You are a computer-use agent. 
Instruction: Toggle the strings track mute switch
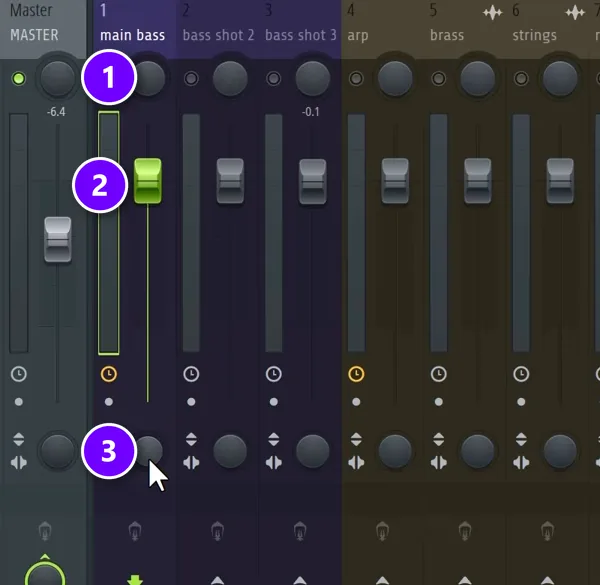pyautogui.click(x=521, y=78)
